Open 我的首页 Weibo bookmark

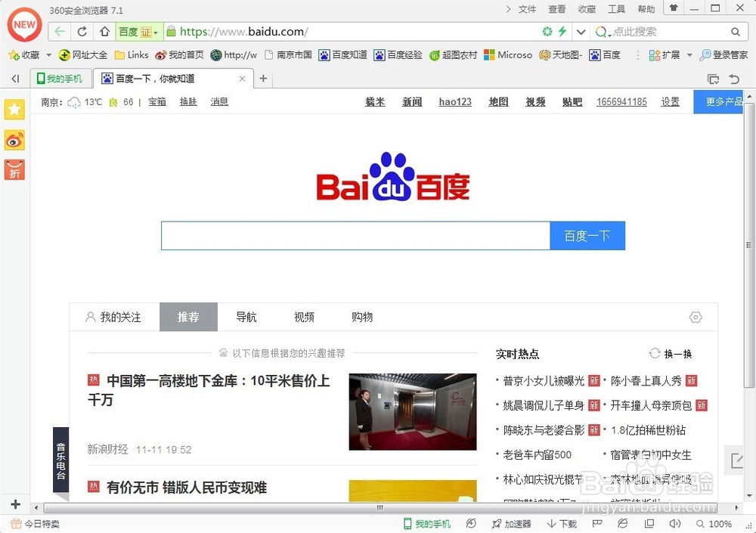click(x=179, y=55)
